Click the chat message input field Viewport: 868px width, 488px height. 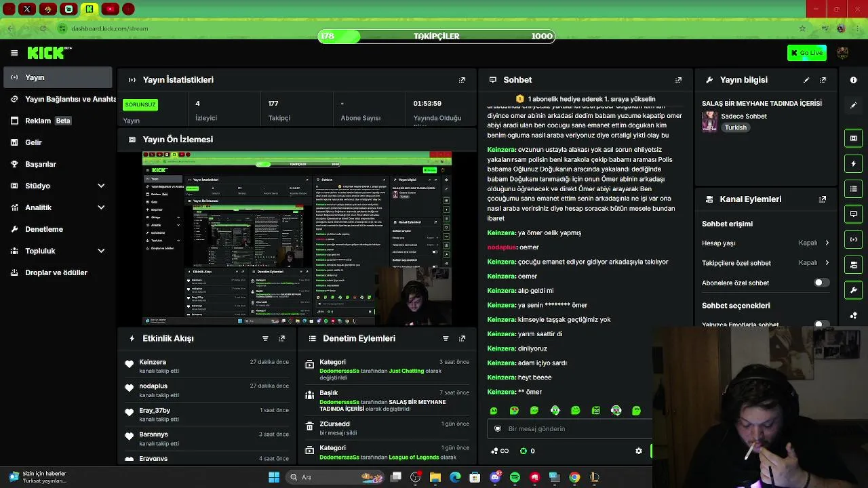tap(570, 428)
